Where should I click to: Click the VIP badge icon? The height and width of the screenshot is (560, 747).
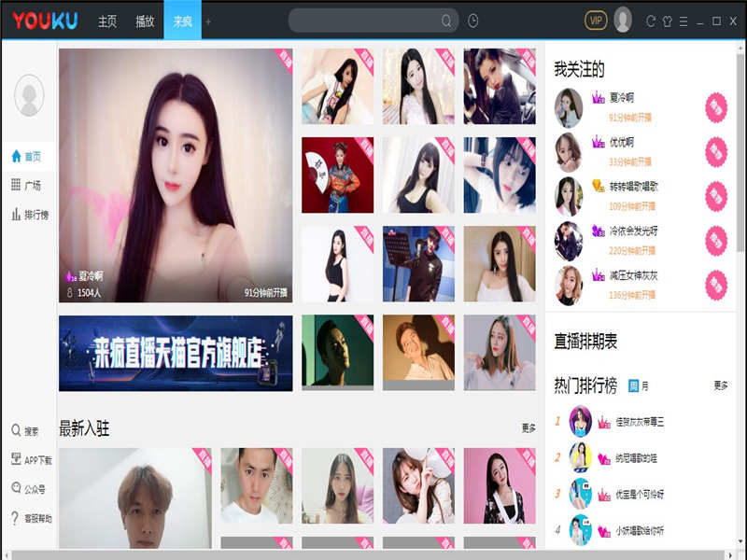click(596, 21)
